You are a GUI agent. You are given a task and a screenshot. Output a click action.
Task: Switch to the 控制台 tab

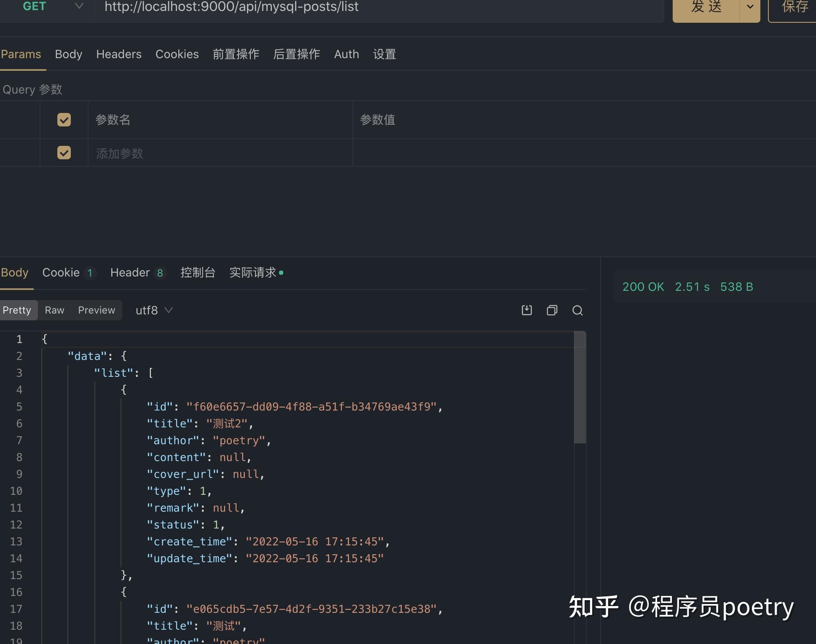point(198,272)
